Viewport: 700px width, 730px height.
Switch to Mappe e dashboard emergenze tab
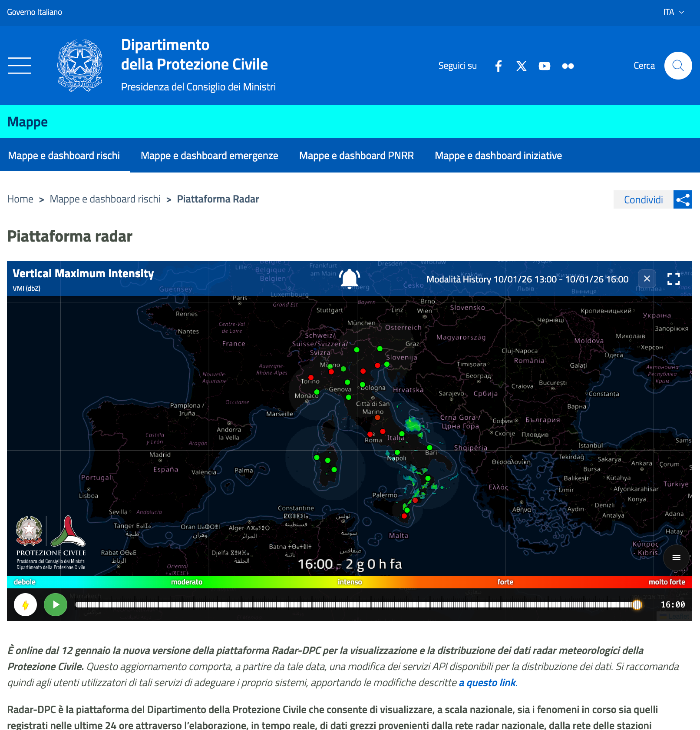pyautogui.click(x=209, y=156)
